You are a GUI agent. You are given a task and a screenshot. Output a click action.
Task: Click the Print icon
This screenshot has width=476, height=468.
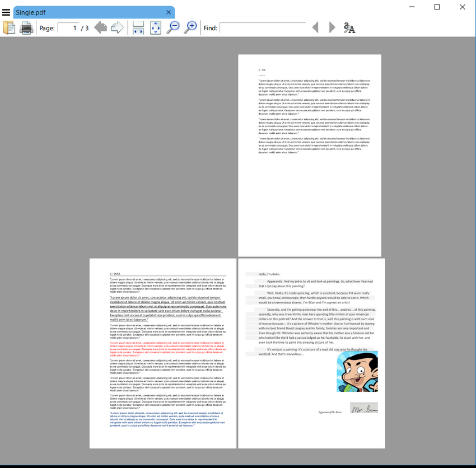click(x=26, y=27)
